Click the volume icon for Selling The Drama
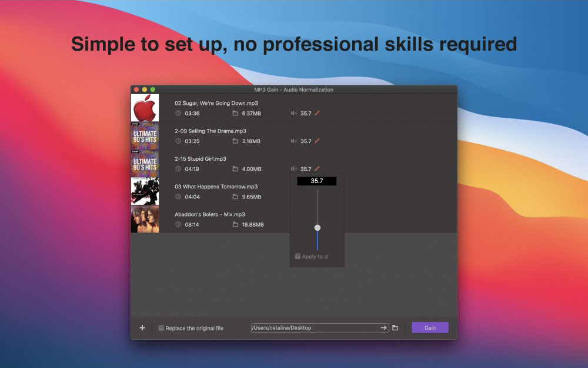588x368 pixels. click(293, 141)
